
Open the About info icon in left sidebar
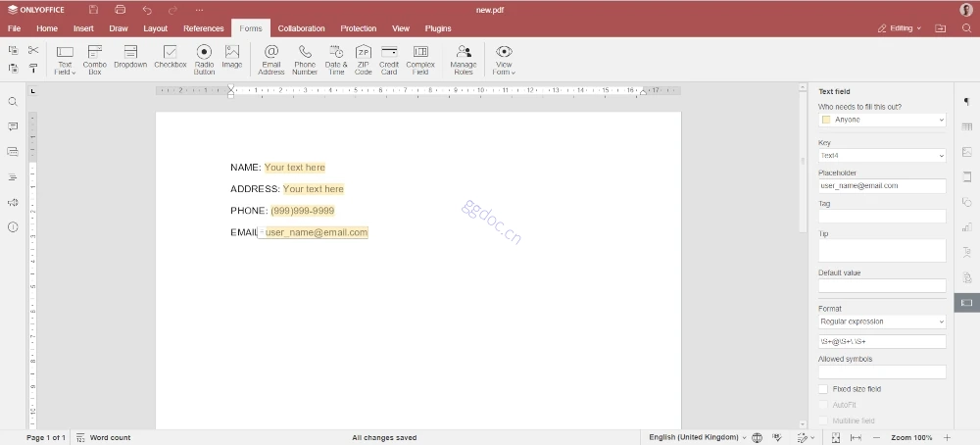13,227
